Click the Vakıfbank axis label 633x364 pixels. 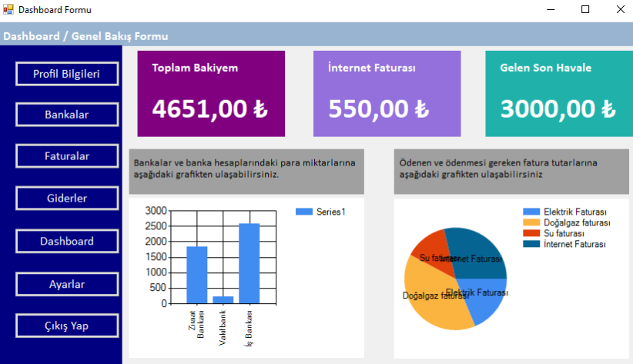tap(223, 328)
